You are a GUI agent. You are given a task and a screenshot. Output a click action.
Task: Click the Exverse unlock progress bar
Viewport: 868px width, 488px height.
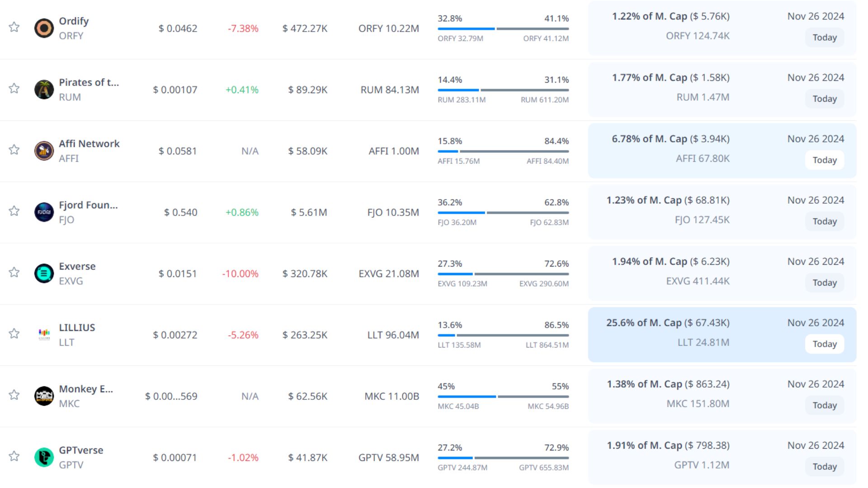point(503,274)
